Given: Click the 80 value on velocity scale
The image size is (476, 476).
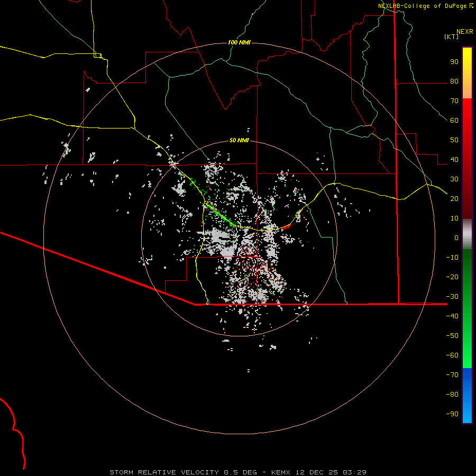Looking at the screenshot, I should pos(454,81).
